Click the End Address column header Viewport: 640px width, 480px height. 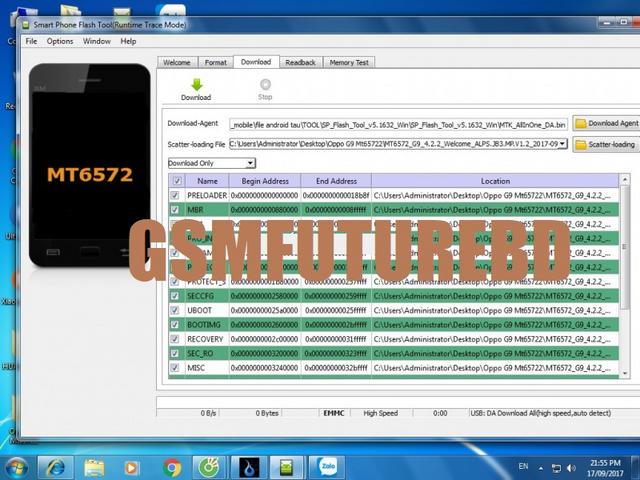click(336, 181)
